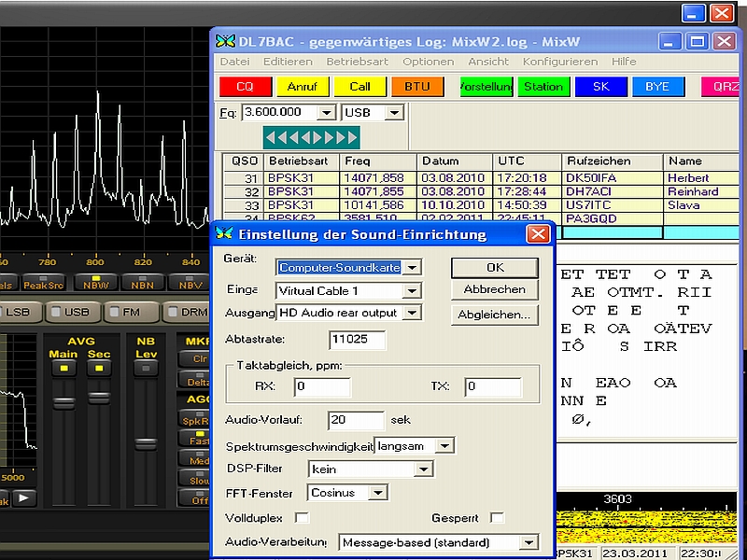Toggle the AVG Sec indicator button

point(99,368)
